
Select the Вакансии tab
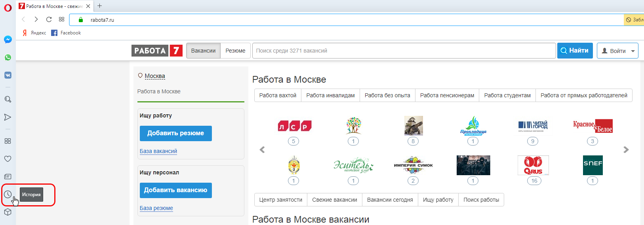tap(203, 51)
